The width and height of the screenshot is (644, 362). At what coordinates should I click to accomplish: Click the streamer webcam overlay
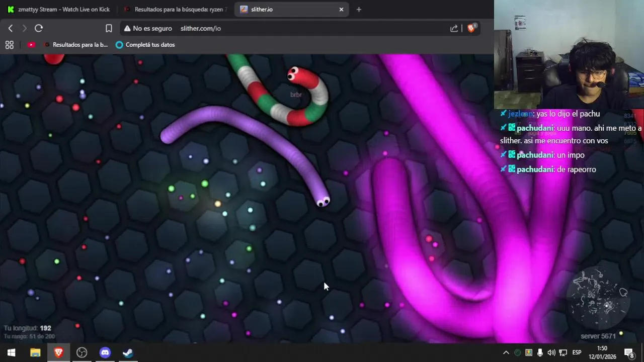(569, 55)
